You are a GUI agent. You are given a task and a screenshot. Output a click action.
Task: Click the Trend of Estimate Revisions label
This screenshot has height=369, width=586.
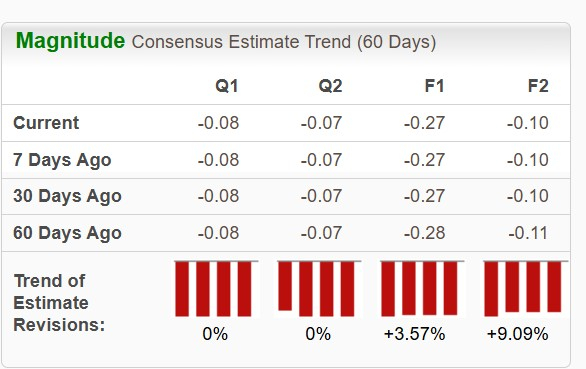59,303
